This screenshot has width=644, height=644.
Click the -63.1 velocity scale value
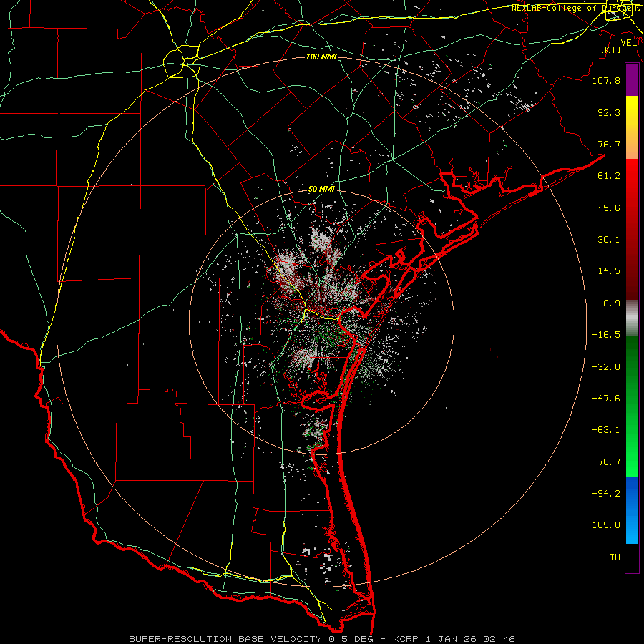(606, 430)
